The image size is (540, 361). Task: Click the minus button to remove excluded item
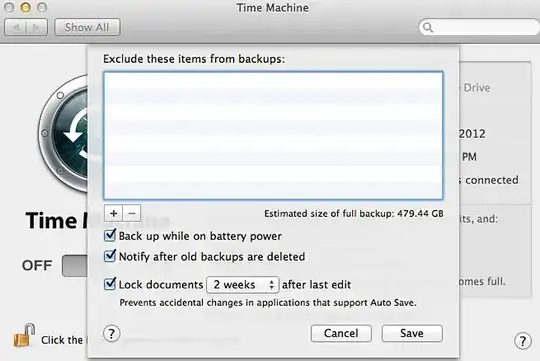pyautogui.click(x=132, y=214)
